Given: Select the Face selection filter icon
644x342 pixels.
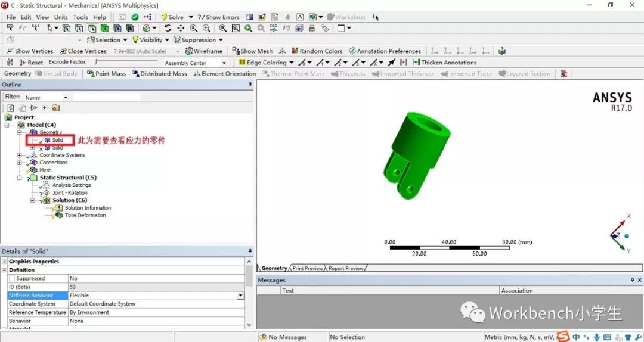Looking at the screenshot, I should click(92, 29).
